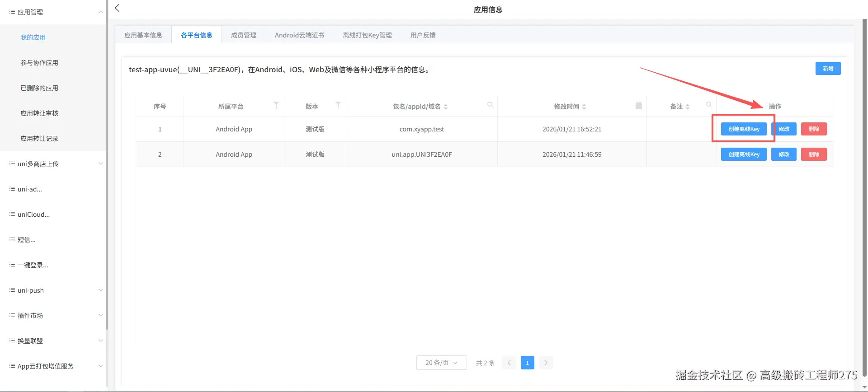Delete the uni.app.UNI3F2EA0F platform row
This screenshot has width=868, height=392.
point(814,154)
